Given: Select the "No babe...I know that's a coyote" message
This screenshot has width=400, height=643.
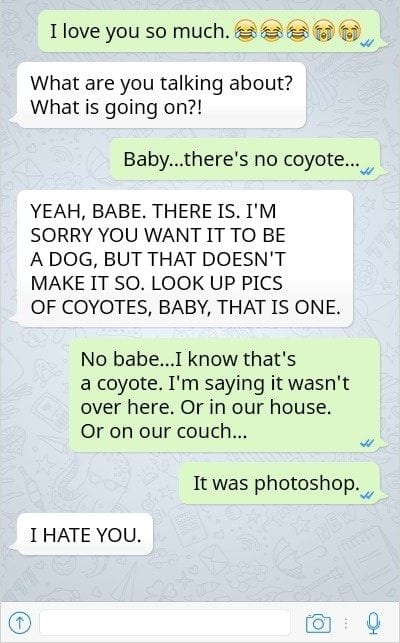Looking at the screenshot, I should coord(224,395).
